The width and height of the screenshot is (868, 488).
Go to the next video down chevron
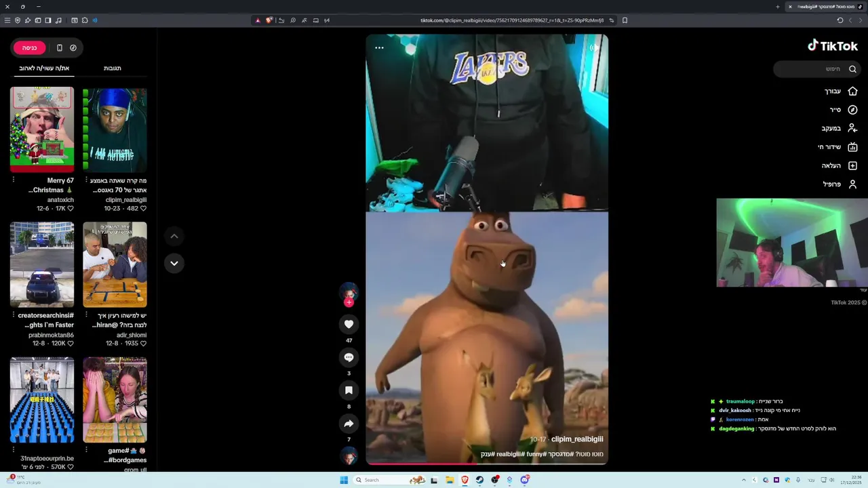coord(174,263)
